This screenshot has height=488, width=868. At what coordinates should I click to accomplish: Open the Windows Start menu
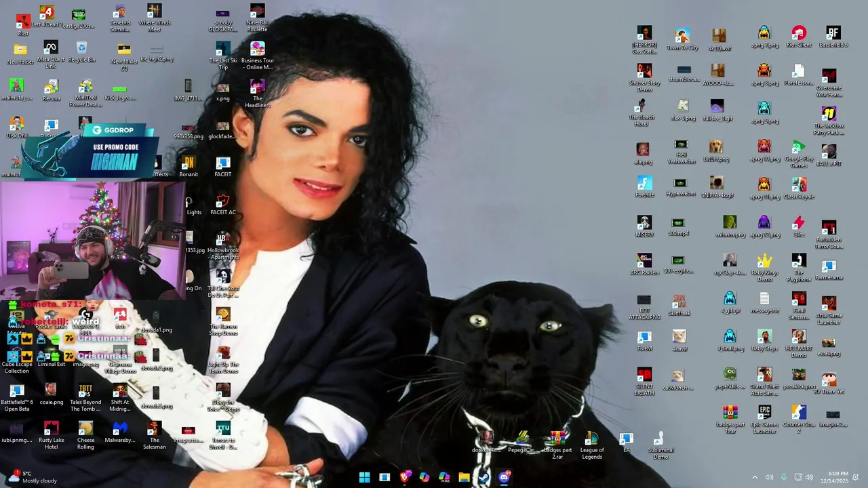point(364,477)
